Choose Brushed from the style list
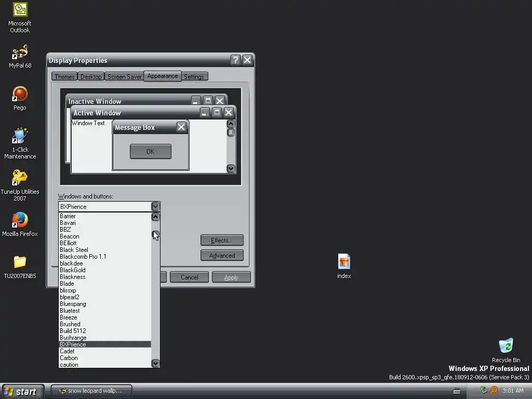Image resolution: width=532 pixels, height=399 pixels. (x=105, y=324)
